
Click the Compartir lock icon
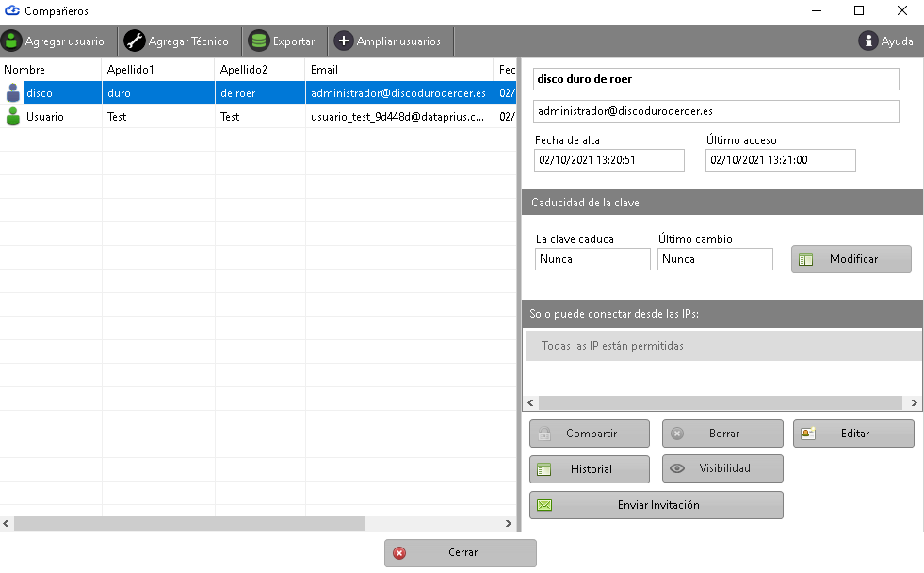(x=544, y=434)
